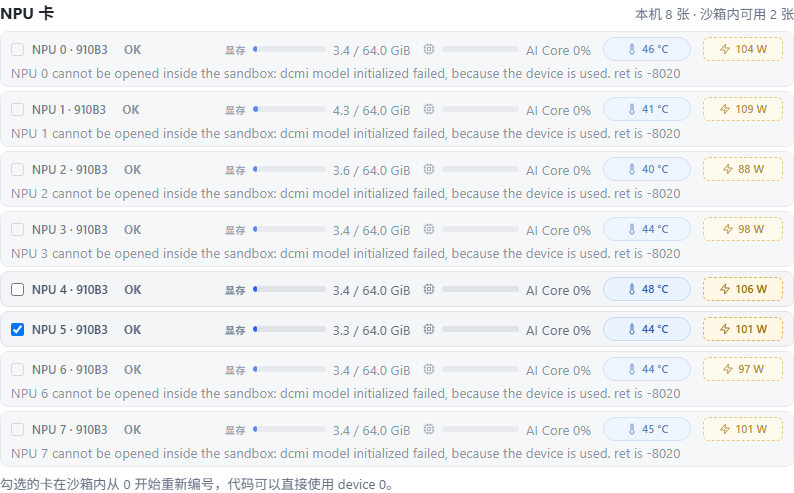Viewport: 794px width, 493px height.
Task: Click the disabled NPU 0 checkbox
Action: coord(17,50)
